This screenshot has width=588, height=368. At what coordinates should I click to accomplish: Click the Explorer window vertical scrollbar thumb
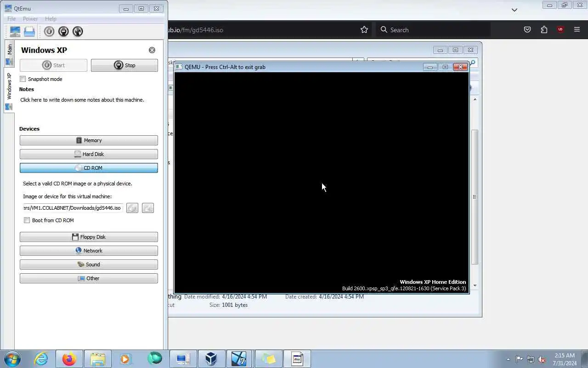coord(475,197)
